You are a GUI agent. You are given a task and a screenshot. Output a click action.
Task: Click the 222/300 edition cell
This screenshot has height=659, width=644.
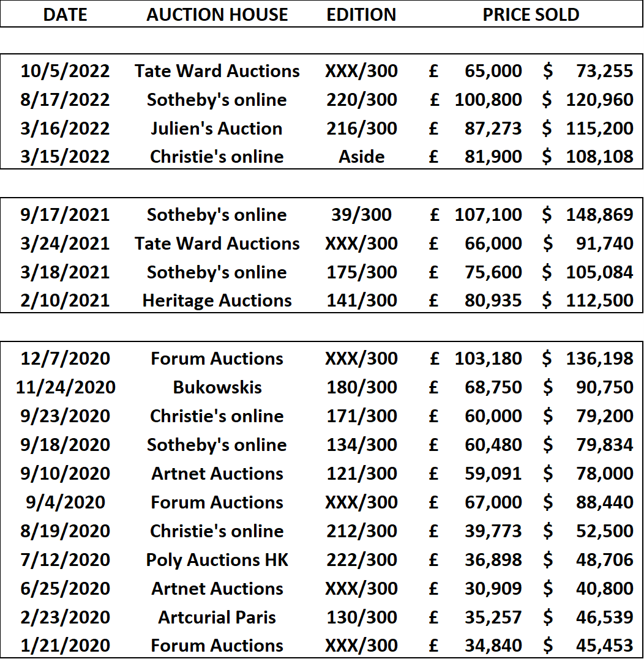click(362, 560)
